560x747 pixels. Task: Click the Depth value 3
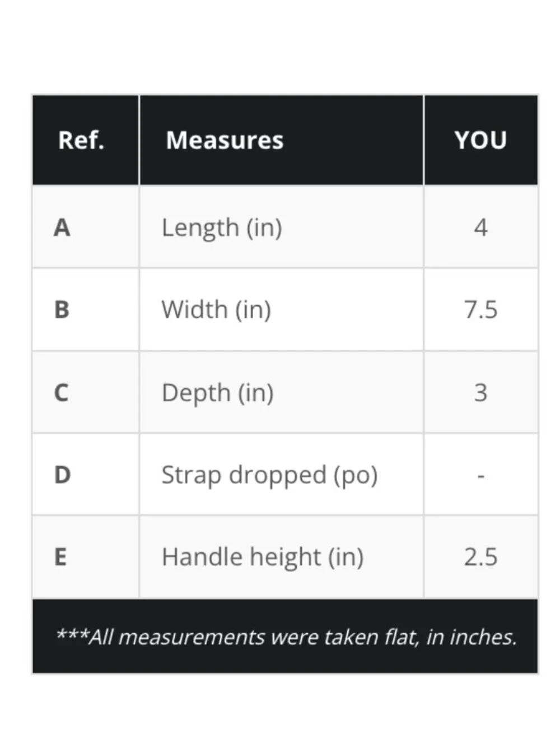point(480,392)
